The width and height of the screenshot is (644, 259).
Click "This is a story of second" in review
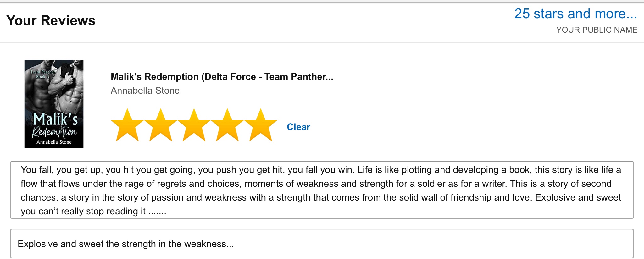(560, 184)
